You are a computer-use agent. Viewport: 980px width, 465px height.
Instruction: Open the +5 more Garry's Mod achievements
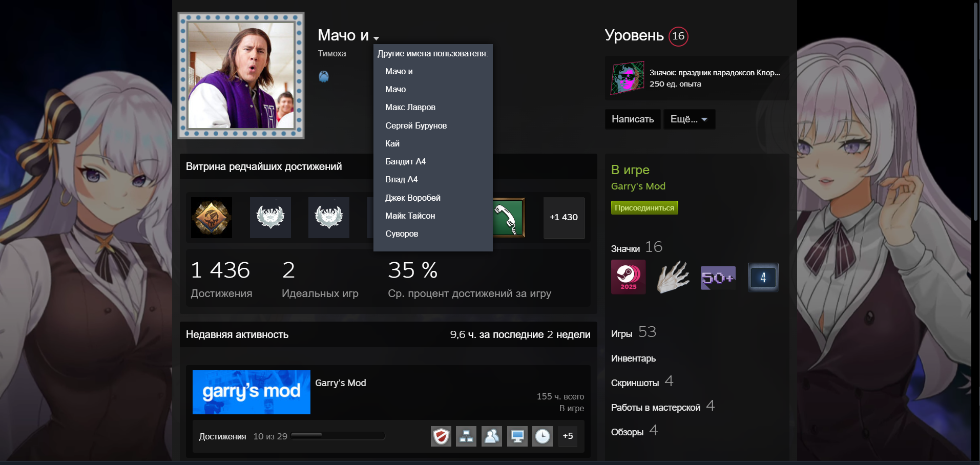click(568, 436)
